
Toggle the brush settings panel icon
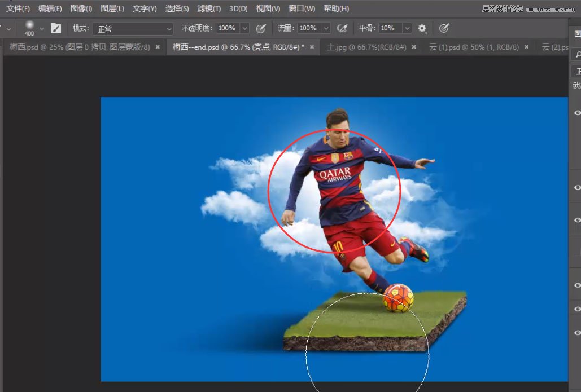[56, 28]
